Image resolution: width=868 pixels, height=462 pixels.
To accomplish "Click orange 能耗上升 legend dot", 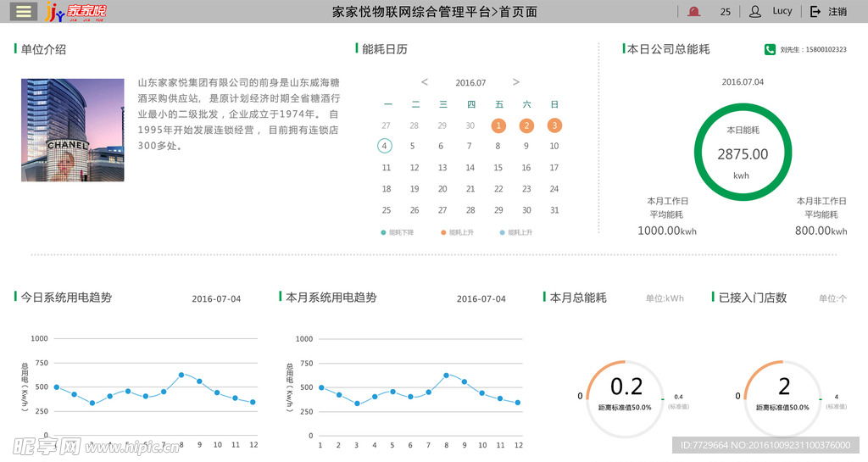I will [442, 232].
